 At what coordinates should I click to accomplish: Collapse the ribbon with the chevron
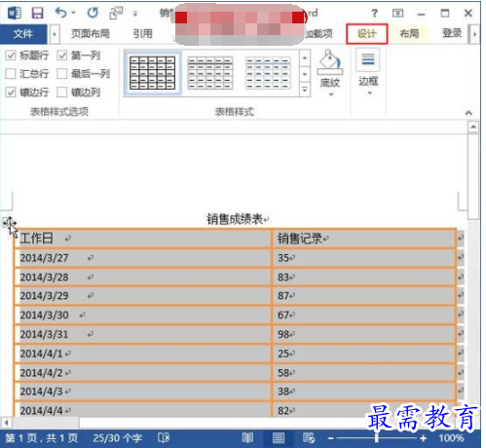[468, 113]
